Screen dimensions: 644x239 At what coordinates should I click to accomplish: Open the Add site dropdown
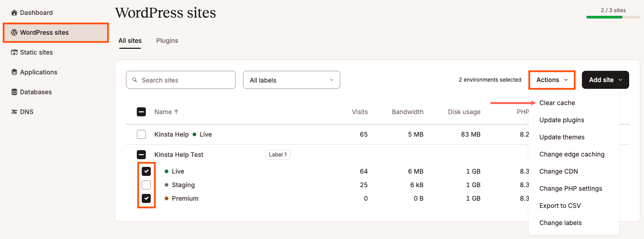[x=605, y=80]
